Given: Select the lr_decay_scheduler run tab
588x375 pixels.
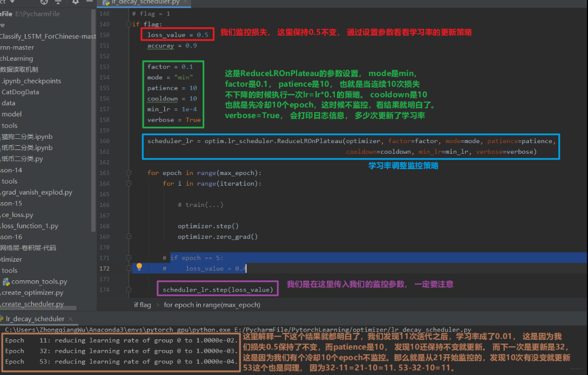Looking at the screenshot, I should [35, 319].
